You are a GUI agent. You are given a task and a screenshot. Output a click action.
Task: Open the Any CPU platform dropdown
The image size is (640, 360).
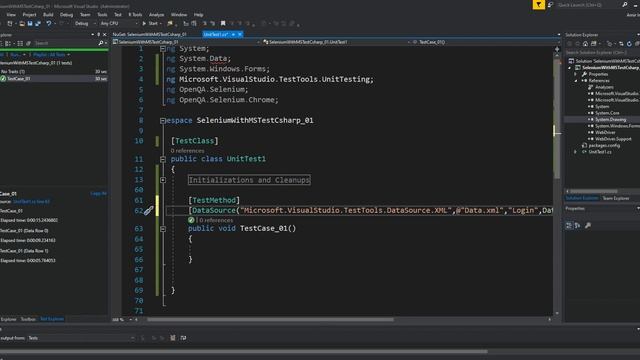[119, 24]
